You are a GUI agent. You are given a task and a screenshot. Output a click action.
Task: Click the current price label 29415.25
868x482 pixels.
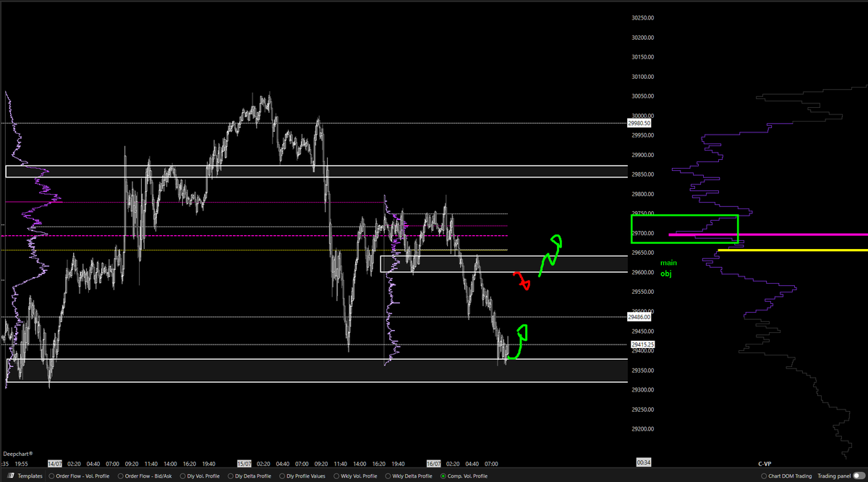tap(642, 344)
